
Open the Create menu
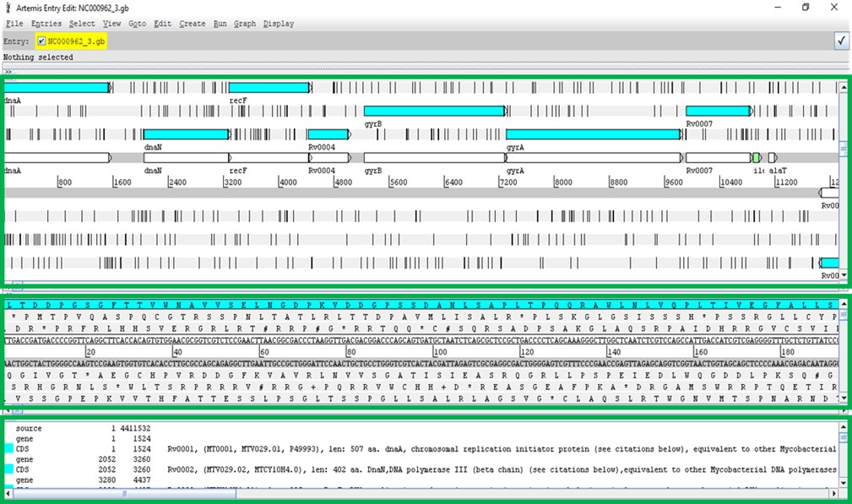pos(192,24)
